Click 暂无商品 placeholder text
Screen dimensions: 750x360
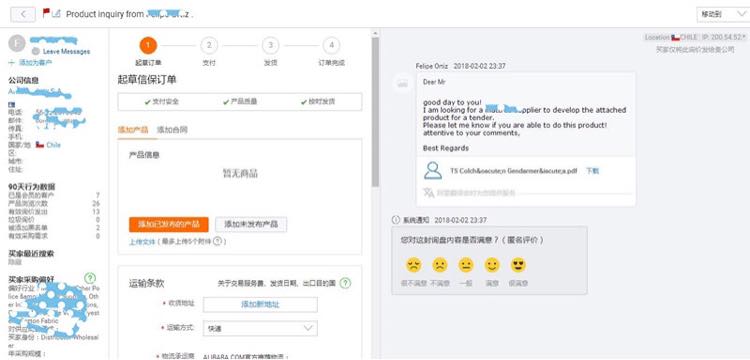[240, 174]
